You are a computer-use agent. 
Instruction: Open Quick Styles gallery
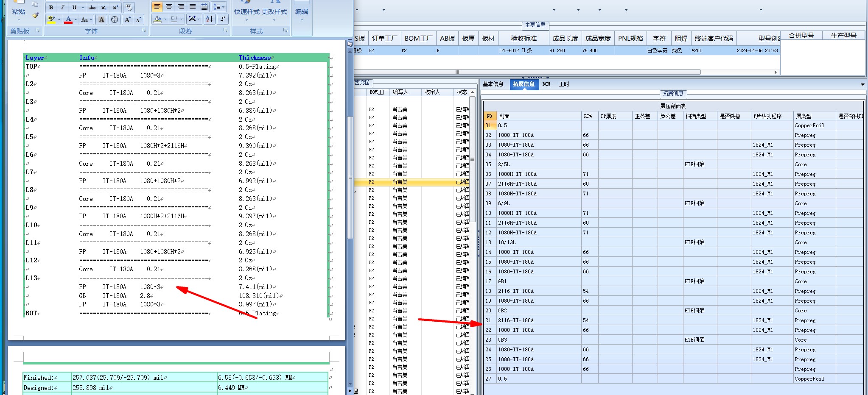click(246, 12)
